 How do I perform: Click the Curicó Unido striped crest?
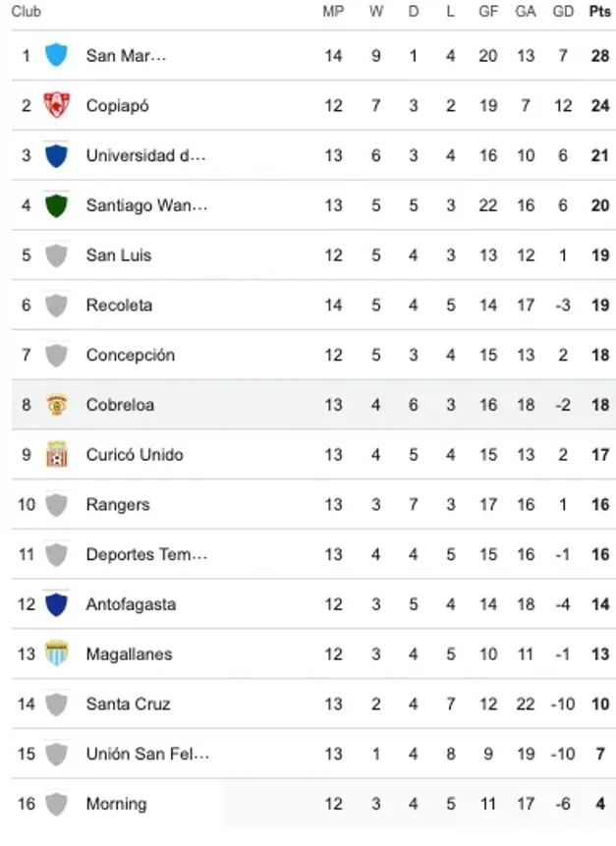coord(57,455)
